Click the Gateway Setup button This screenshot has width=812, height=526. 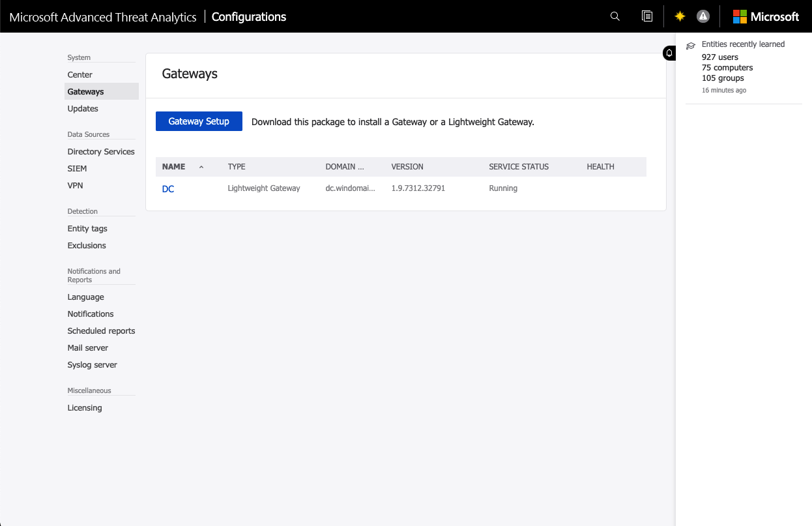199,121
